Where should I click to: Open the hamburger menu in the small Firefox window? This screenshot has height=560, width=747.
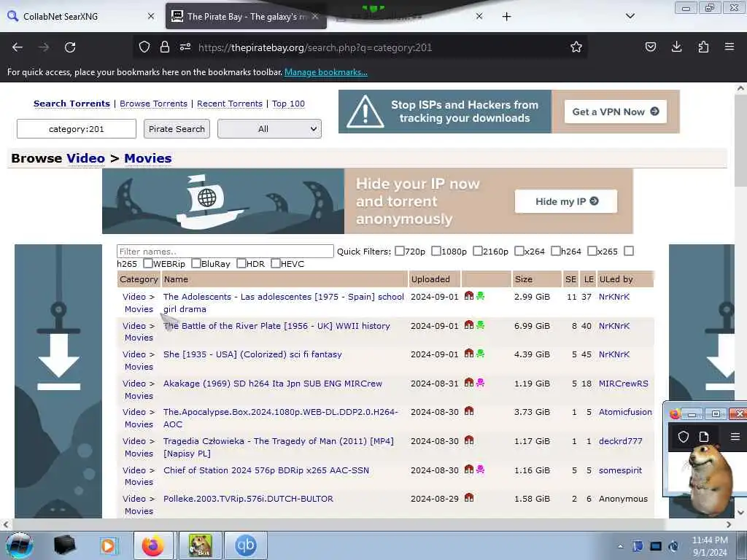(735, 437)
